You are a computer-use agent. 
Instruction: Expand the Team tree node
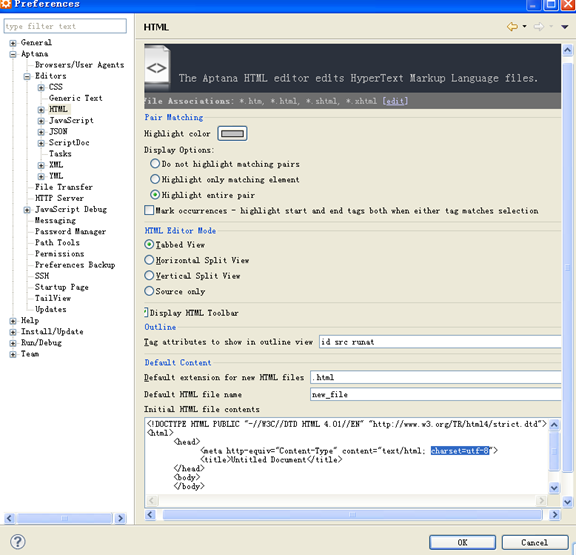[x=13, y=354]
